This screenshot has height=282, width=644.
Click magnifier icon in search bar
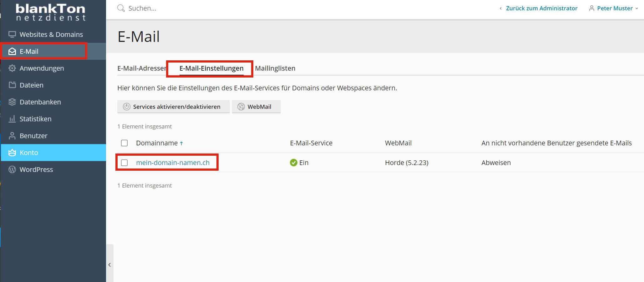point(121,8)
